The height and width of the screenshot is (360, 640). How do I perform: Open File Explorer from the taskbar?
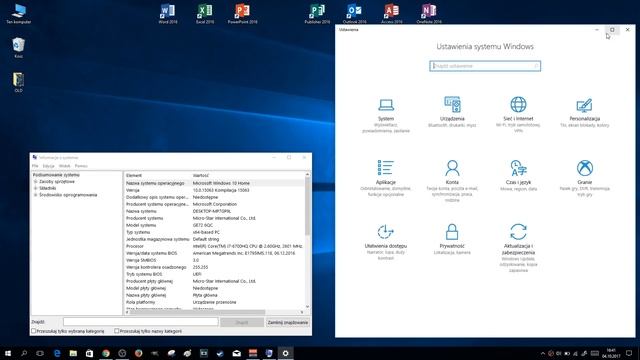tap(73, 353)
